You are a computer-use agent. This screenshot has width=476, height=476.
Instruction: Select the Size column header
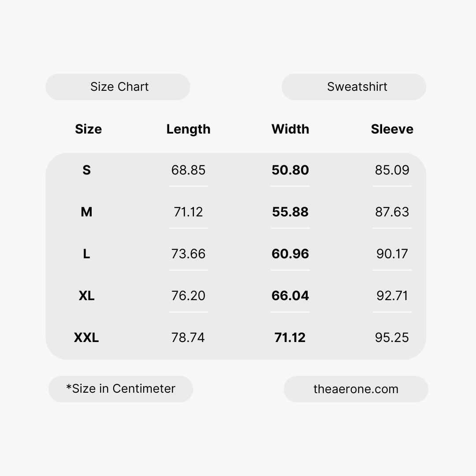[x=88, y=129]
